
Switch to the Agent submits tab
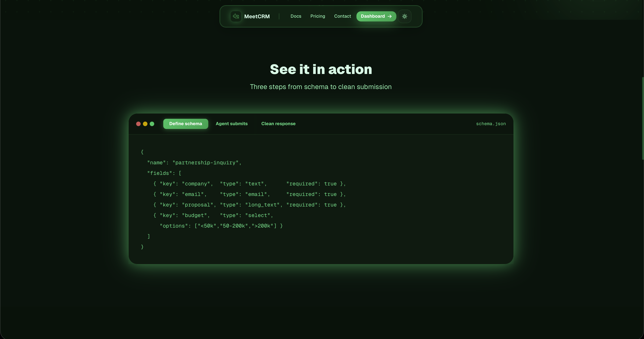click(231, 123)
